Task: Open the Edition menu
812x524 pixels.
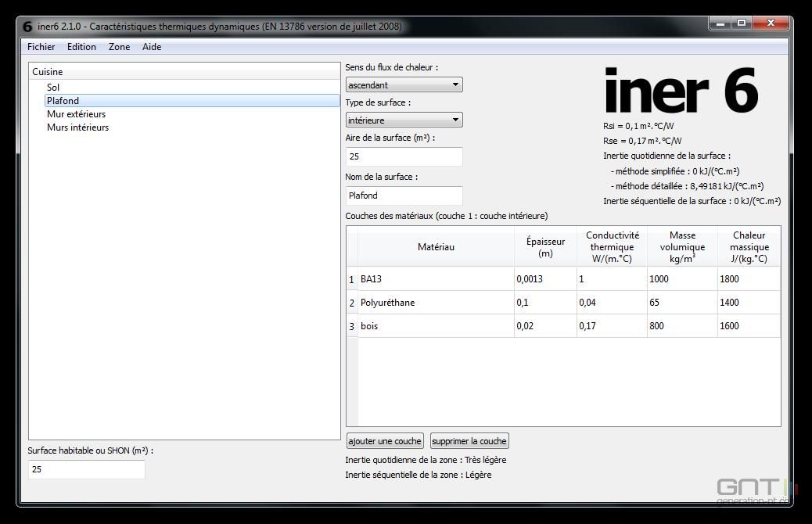Action: (x=81, y=47)
